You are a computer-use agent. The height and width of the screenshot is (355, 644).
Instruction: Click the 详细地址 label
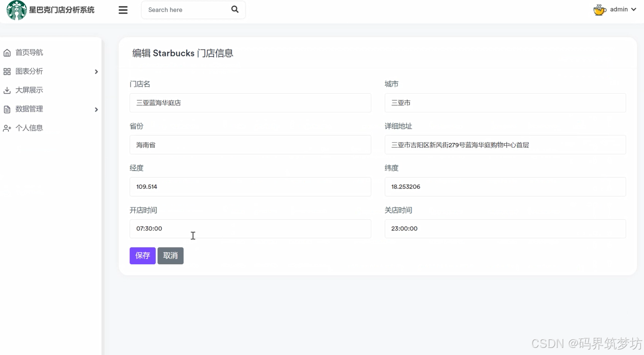[398, 126]
